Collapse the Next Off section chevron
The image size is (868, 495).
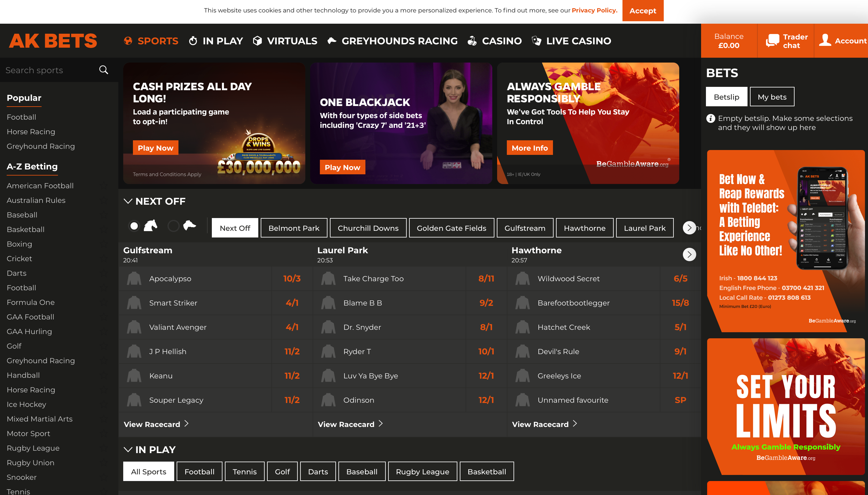pyautogui.click(x=128, y=201)
